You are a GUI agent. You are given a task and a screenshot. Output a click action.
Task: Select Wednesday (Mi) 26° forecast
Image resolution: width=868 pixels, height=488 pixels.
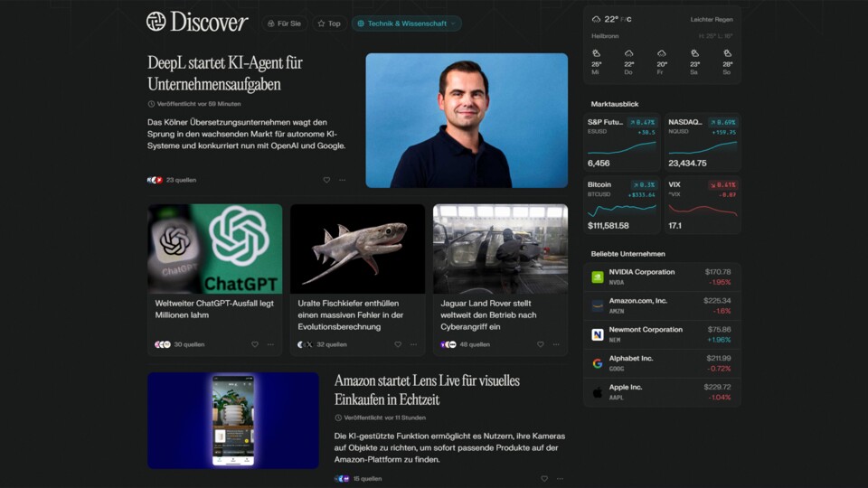(596, 62)
